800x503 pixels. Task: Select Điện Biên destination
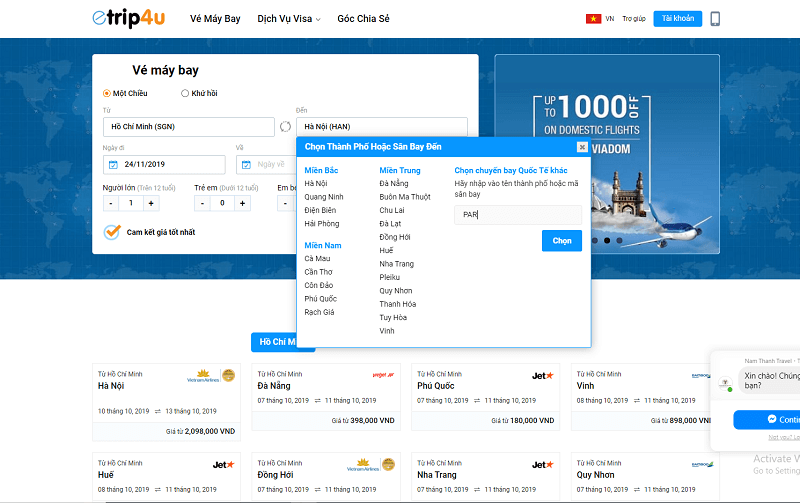tap(320, 210)
